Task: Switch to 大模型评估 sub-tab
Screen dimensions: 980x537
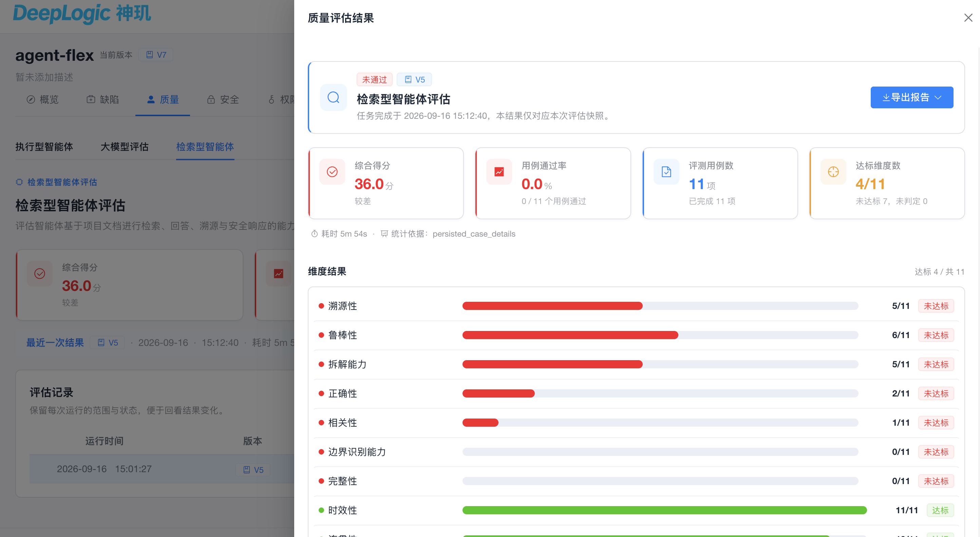Action: point(125,147)
